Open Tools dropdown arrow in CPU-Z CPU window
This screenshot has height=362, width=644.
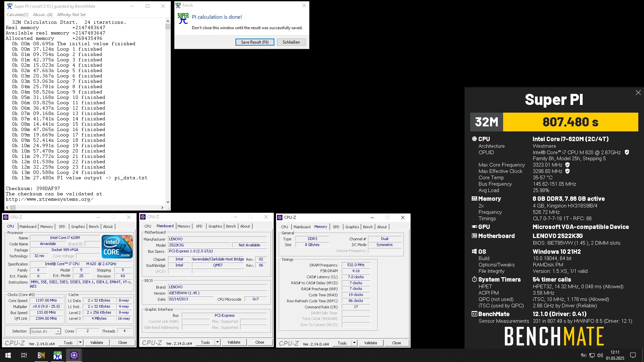click(x=80, y=343)
